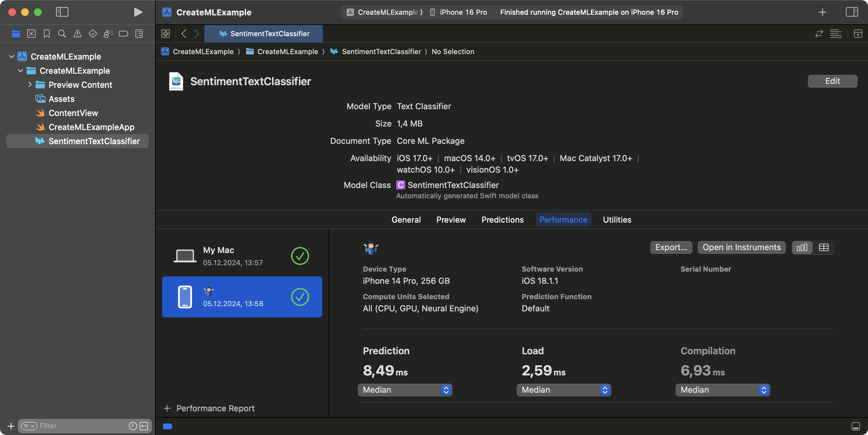The width and height of the screenshot is (868, 435).
Task: Click Open in Instruments button
Action: pyautogui.click(x=741, y=247)
